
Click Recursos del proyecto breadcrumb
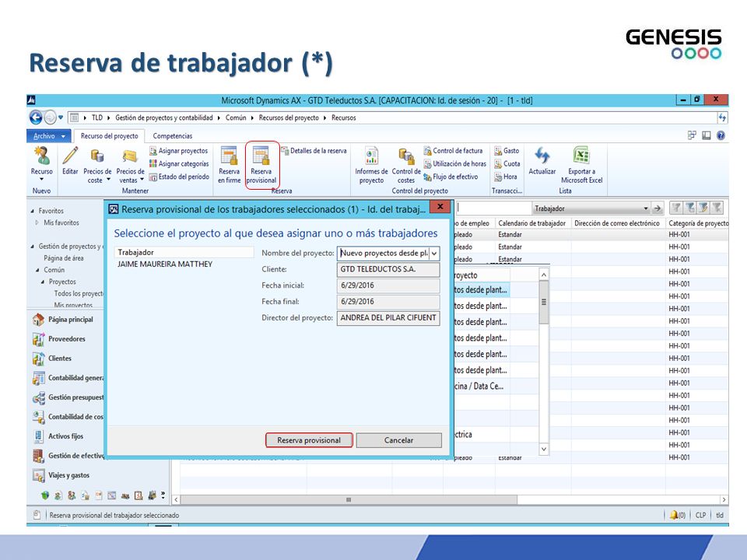pyautogui.click(x=289, y=117)
